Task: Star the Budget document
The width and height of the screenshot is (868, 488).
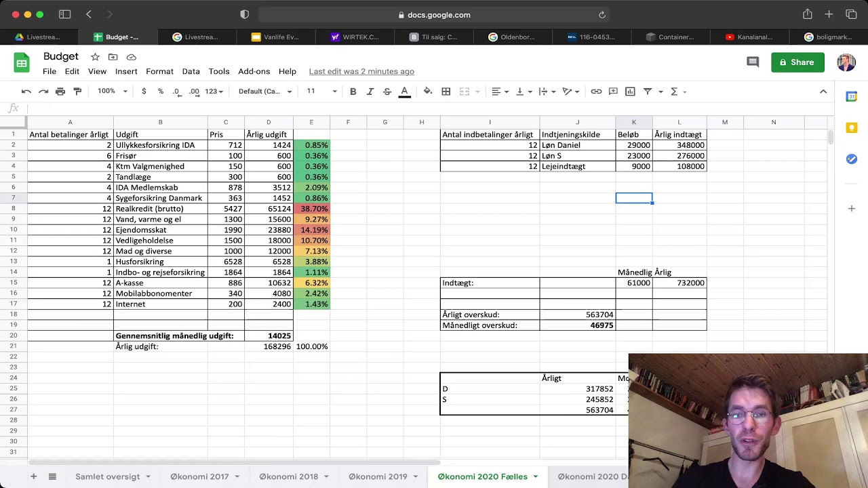Action: (x=96, y=57)
